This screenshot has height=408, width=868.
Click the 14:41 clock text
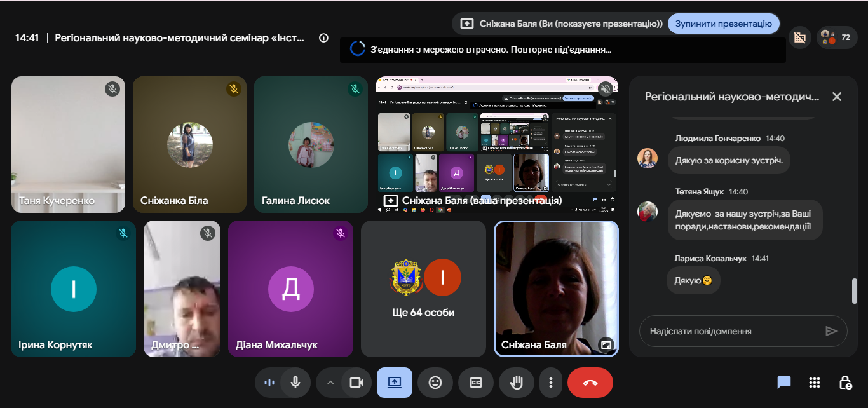tap(27, 37)
